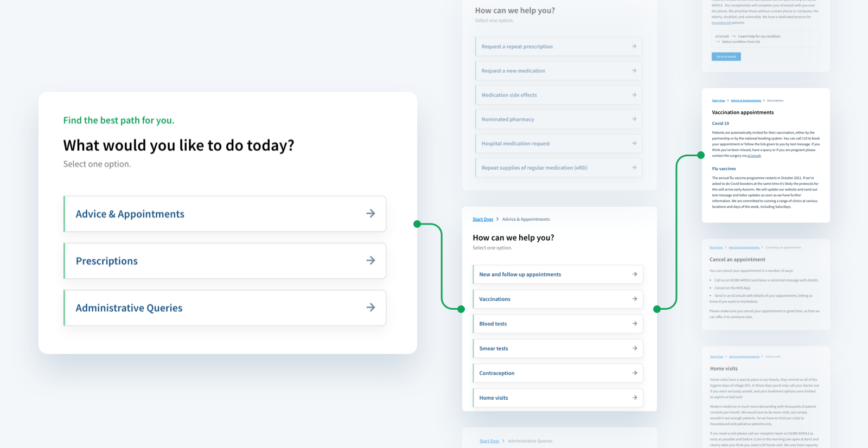868x448 pixels.
Task: Click the Flu vaccines subheading
Action: (x=724, y=169)
